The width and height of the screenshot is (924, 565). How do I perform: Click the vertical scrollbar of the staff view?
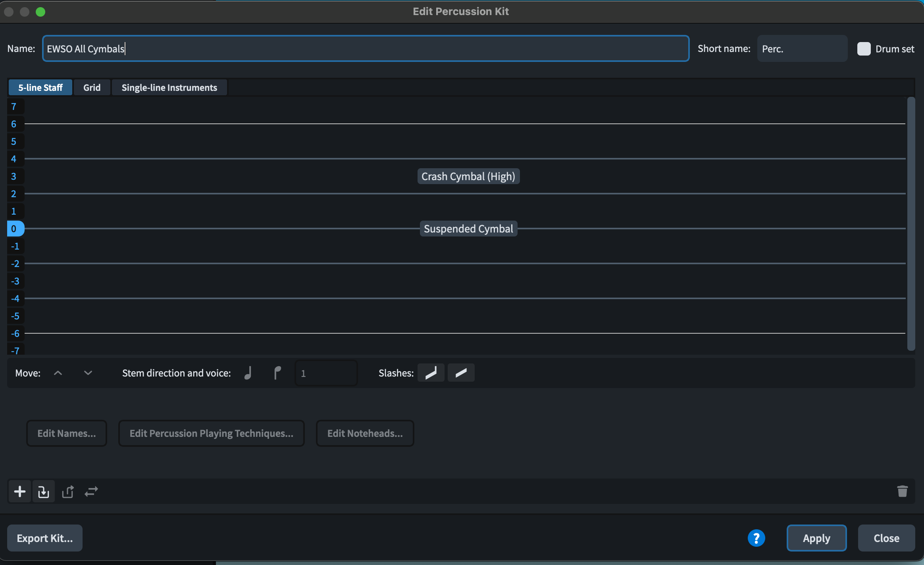click(x=911, y=224)
